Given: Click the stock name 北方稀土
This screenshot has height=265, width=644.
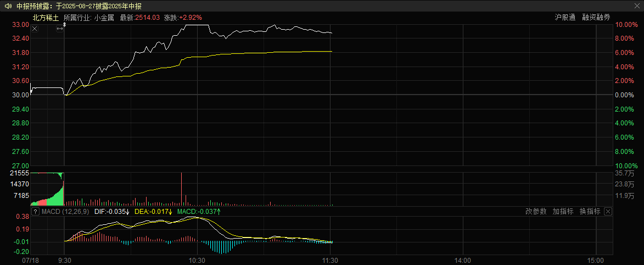Looking at the screenshot, I should point(46,18).
